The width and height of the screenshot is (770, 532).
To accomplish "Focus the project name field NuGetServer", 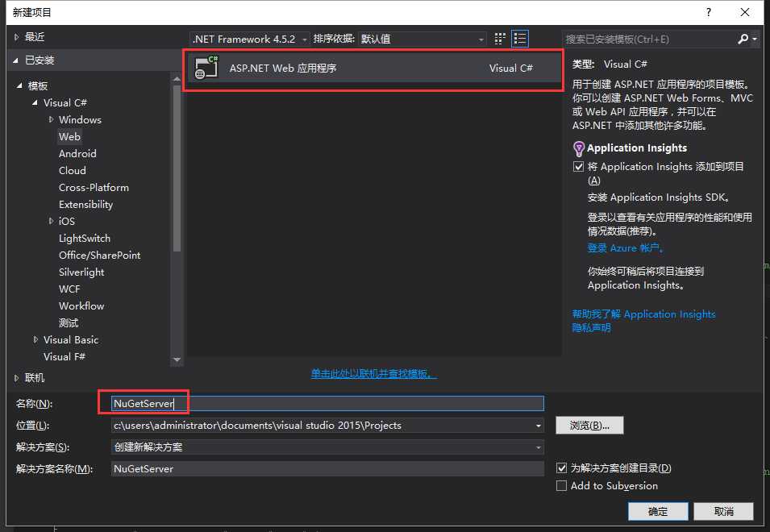I will pos(327,403).
